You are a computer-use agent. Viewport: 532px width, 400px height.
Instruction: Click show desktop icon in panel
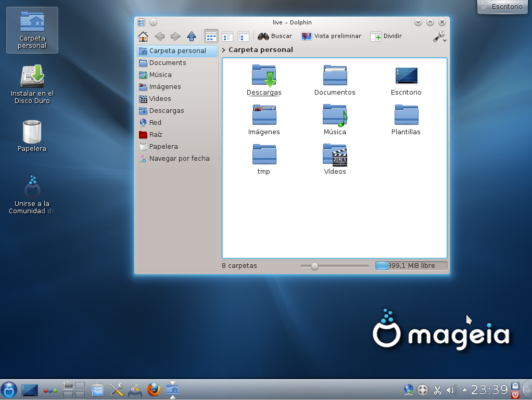pos(30,390)
